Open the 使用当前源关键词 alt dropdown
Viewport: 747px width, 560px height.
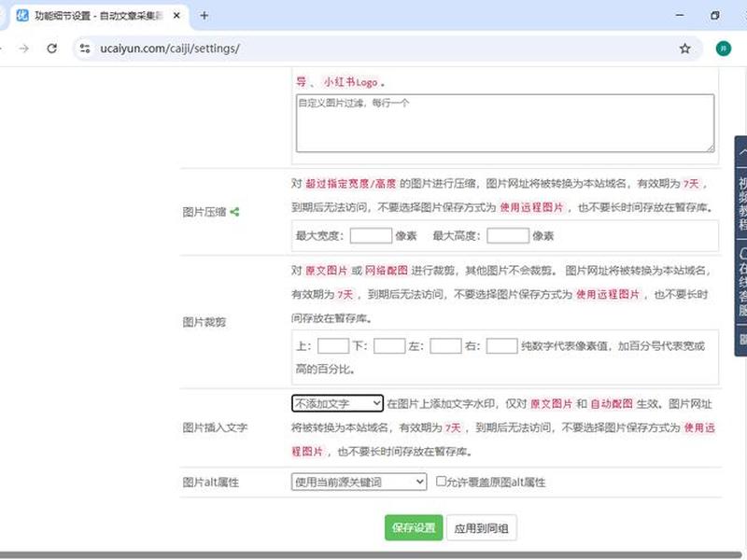click(359, 482)
